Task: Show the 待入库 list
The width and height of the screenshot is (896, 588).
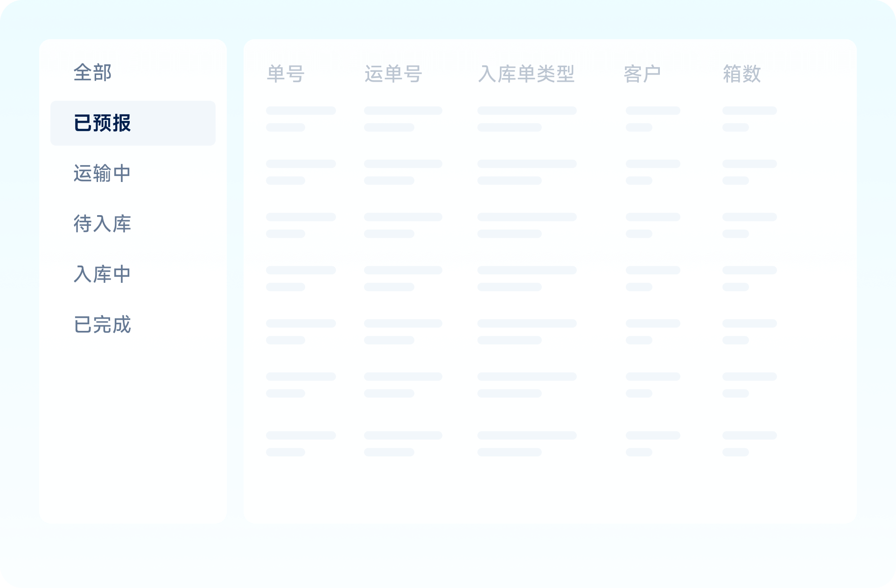Action: (102, 224)
